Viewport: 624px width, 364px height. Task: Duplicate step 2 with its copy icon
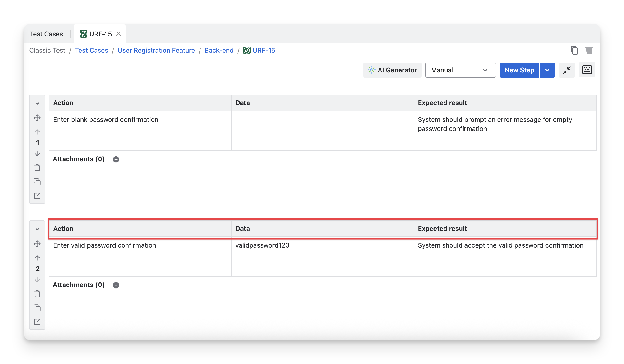pos(37,308)
